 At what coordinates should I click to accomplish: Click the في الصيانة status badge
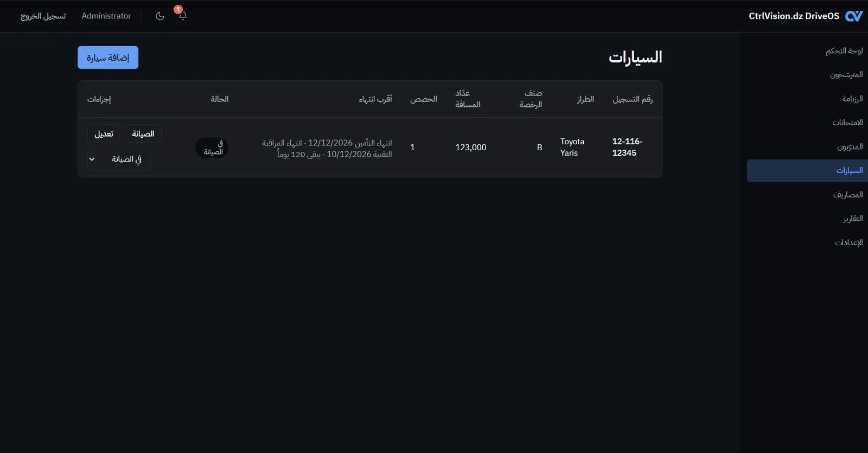(x=212, y=148)
